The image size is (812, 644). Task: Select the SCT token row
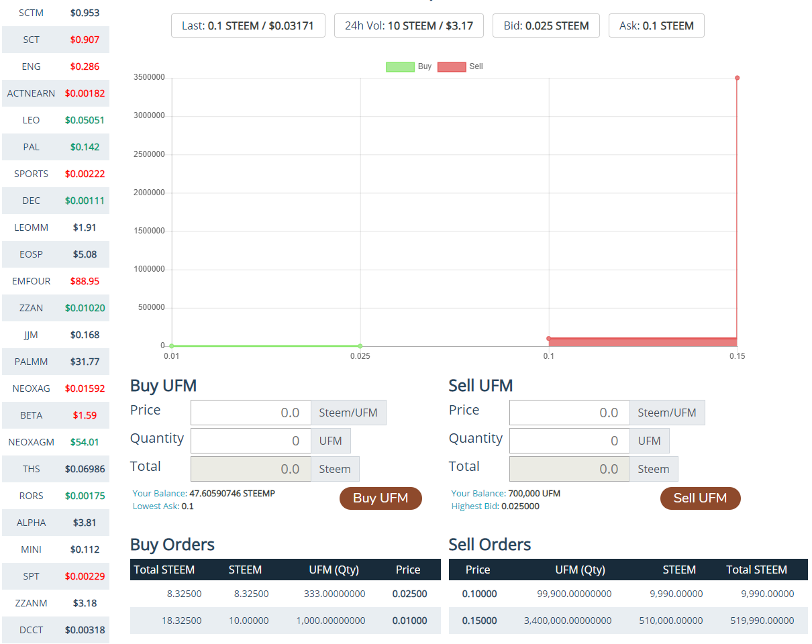pyautogui.click(x=56, y=40)
